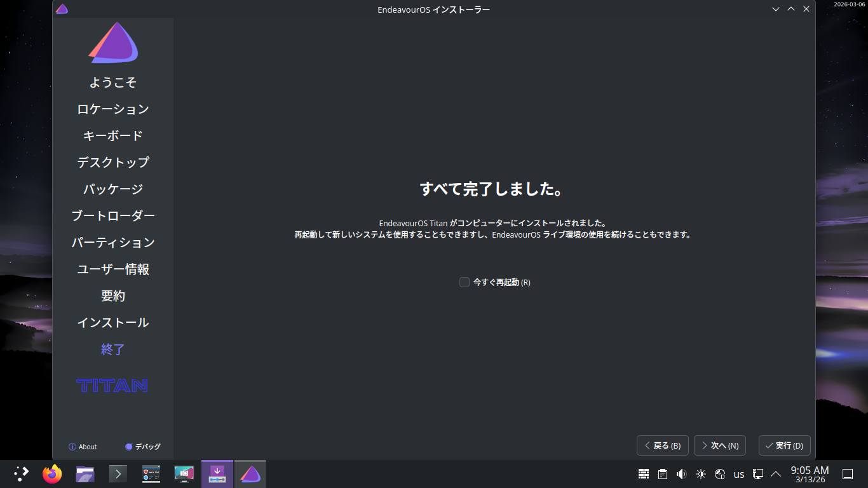Click the 次へ (N) button
The height and width of the screenshot is (488, 868).
click(720, 445)
